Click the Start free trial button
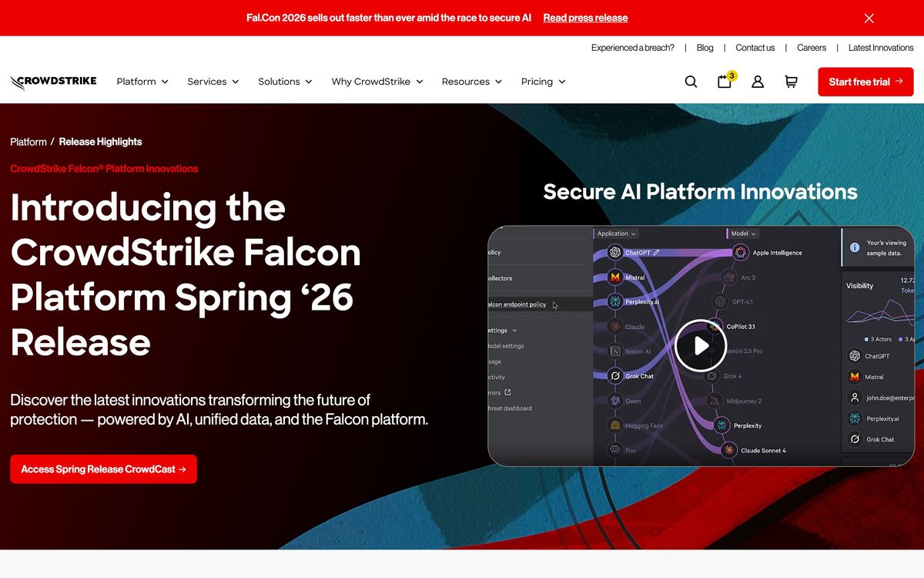Viewport: 924px width, 578px height. 865,82
